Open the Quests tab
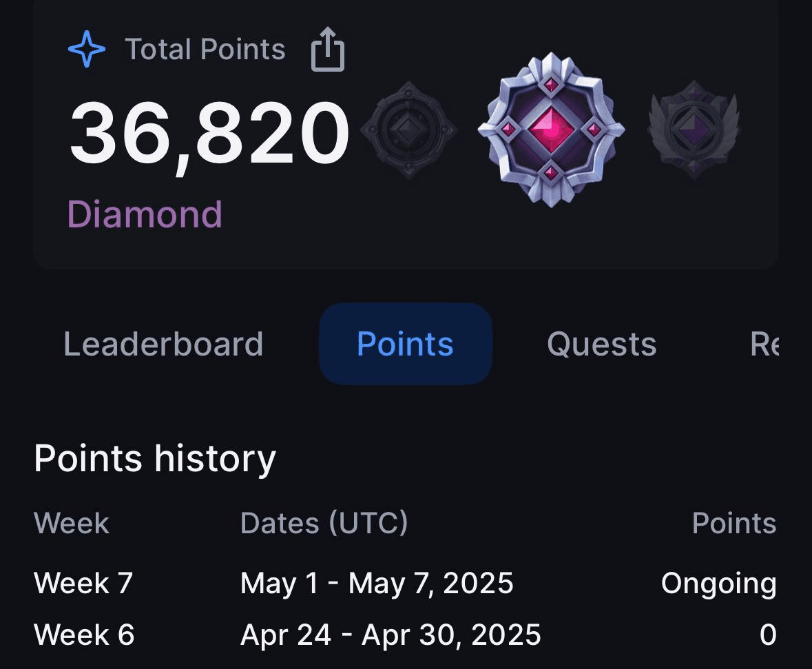This screenshot has height=669, width=812. 602,344
